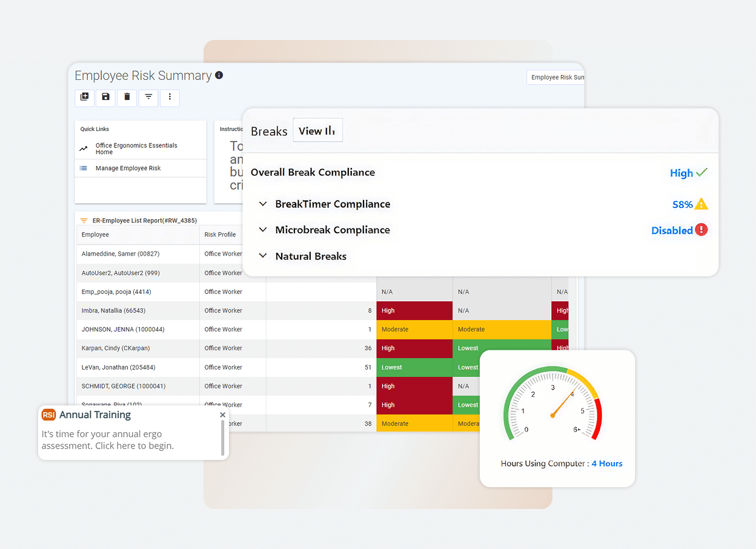Expand the BreakTimer Compliance section
Viewport: 756px width, 549px height.
pos(263,204)
